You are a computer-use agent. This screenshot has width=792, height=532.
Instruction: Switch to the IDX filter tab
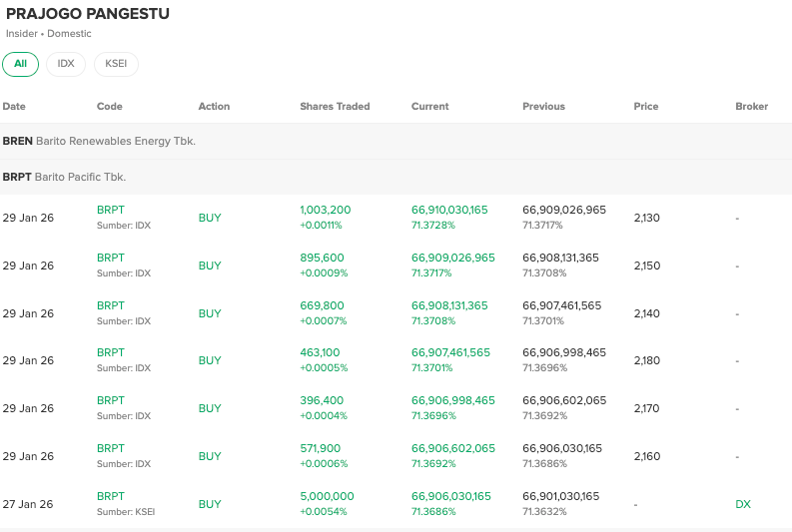pyautogui.click(x=66, y=64)
